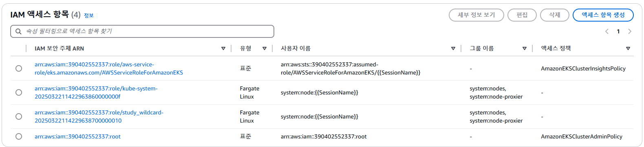
Task: Sort by 사용자 이름 column arrow
Action: (x=453, y=48)
